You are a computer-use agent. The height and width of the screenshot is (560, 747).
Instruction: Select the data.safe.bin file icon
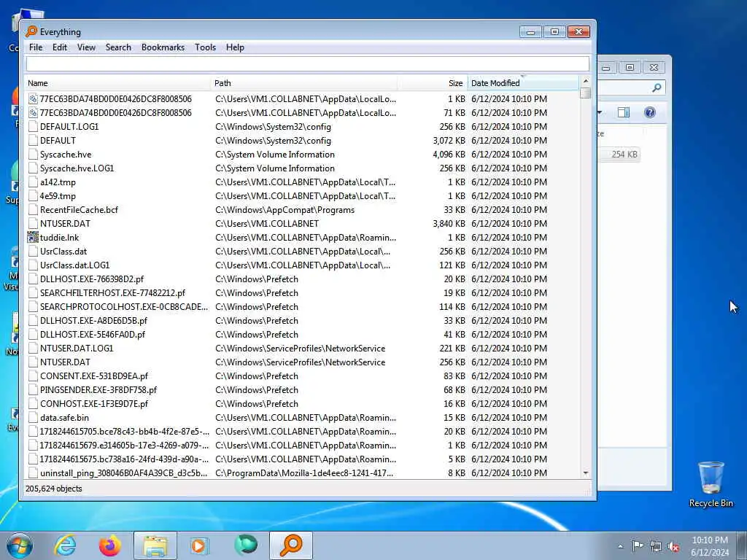[x=33, y=418]
